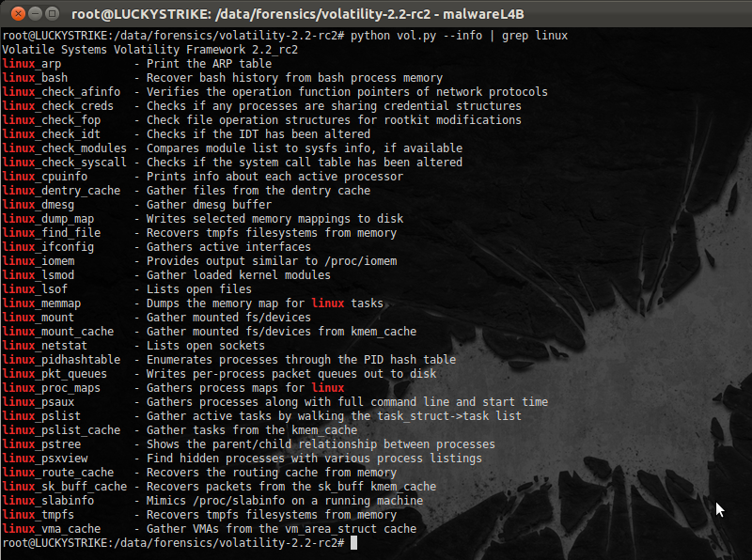This screenshot has height=560, width=752.
Task: Click the linux_lsof plugin name
Action: (35, 289)
